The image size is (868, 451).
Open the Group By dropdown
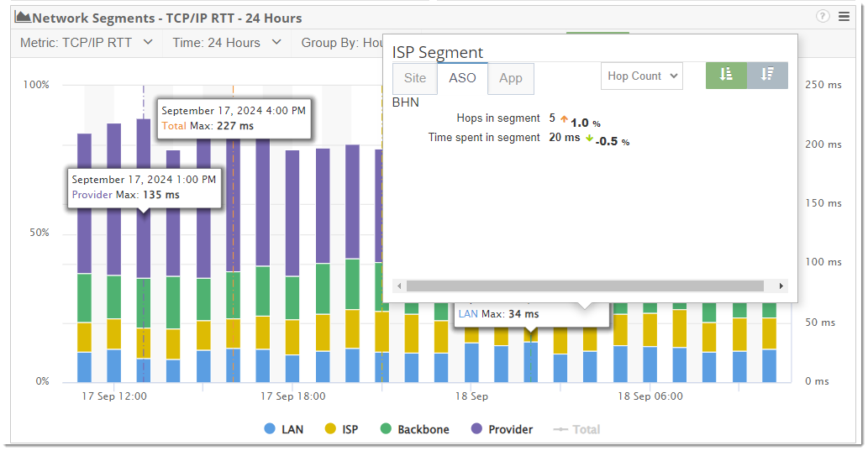point(341,43)
